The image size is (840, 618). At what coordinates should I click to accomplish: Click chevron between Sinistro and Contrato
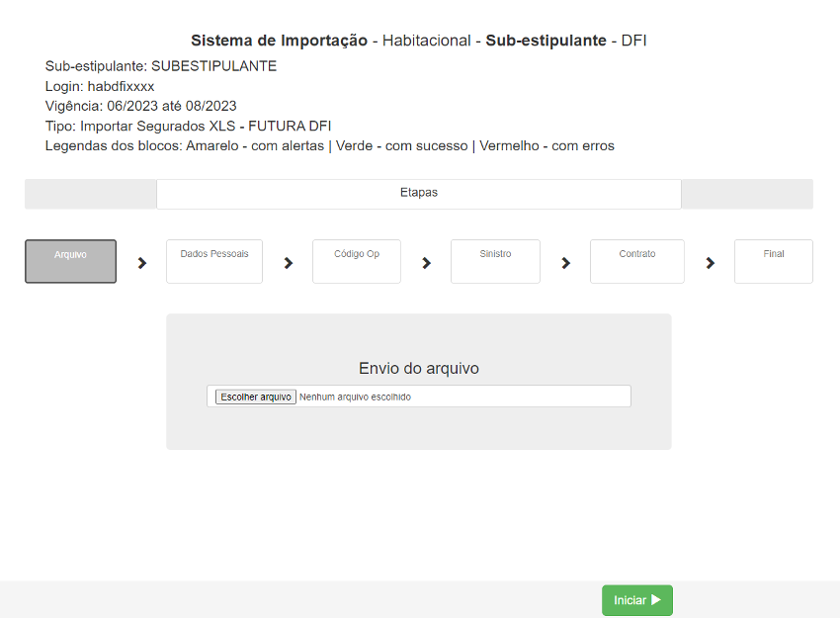566,263
